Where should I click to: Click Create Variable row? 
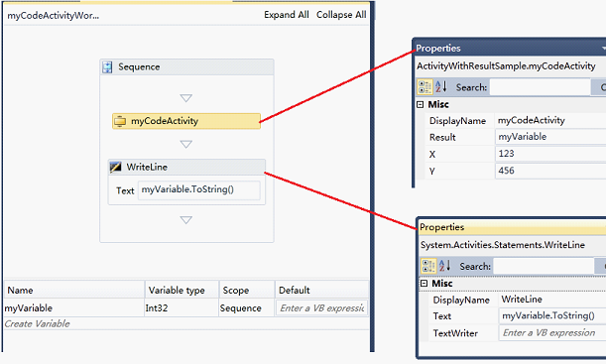(186, 323)
